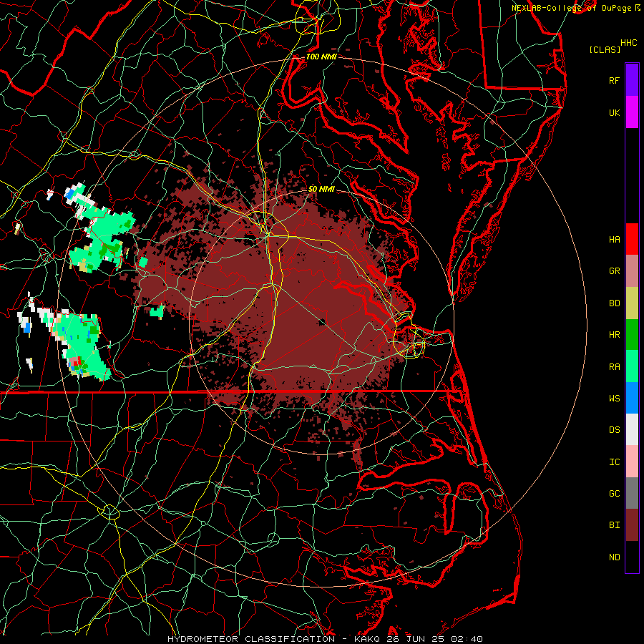Click the WS legend label
The width and height of the screenshot is (644, 644).
coord(614,398)
